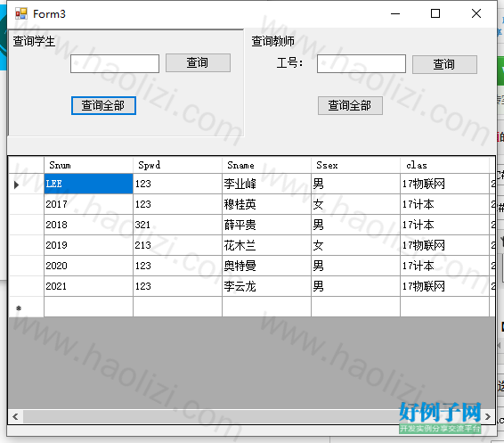Select name cell 李云龙
The width and height of the screenshot is (504, 443).
click(266, 286)
